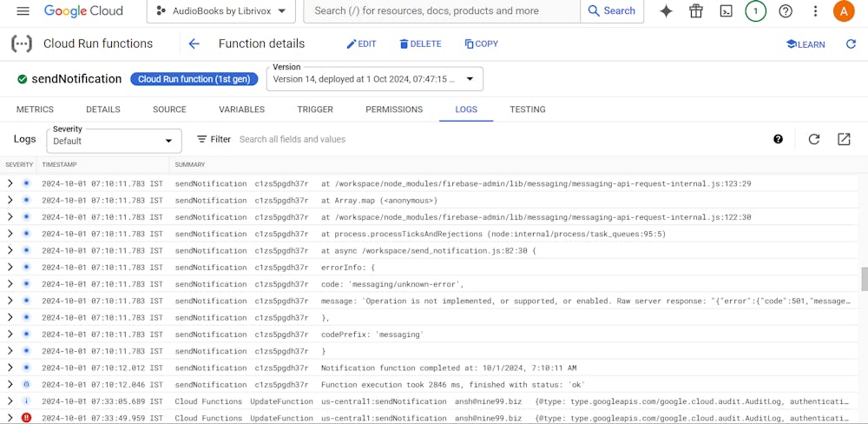Open the help question mark icon

click(x=786, y=11)
